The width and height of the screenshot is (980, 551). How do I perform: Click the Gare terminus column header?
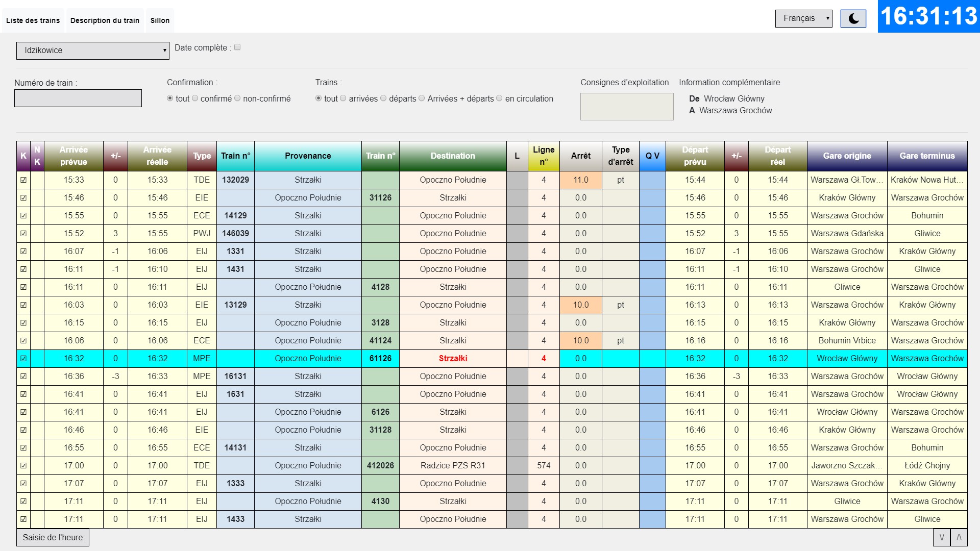[927, 156]
